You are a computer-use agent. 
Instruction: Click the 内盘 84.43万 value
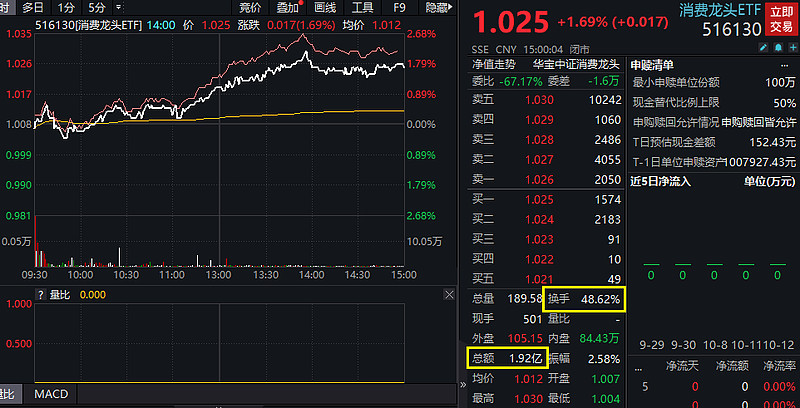pyautogui.click(x=599, y=338)
